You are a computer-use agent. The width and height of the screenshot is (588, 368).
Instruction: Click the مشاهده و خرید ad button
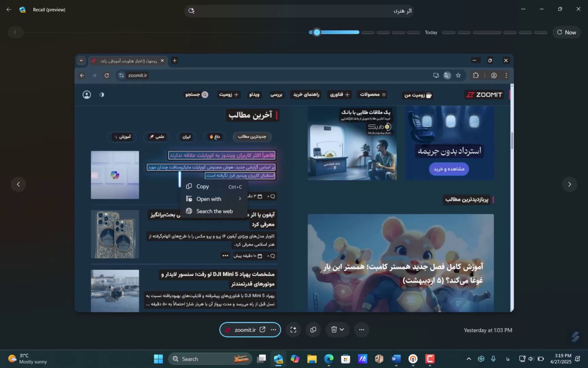tap(449, 169)
